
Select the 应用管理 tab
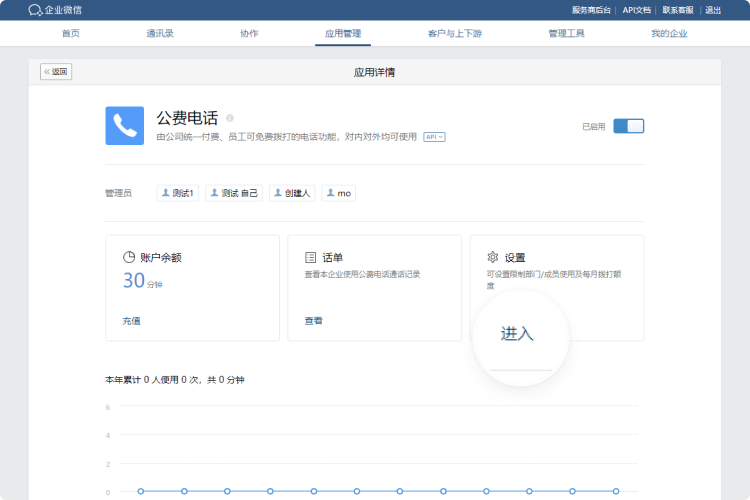point(343,33)
